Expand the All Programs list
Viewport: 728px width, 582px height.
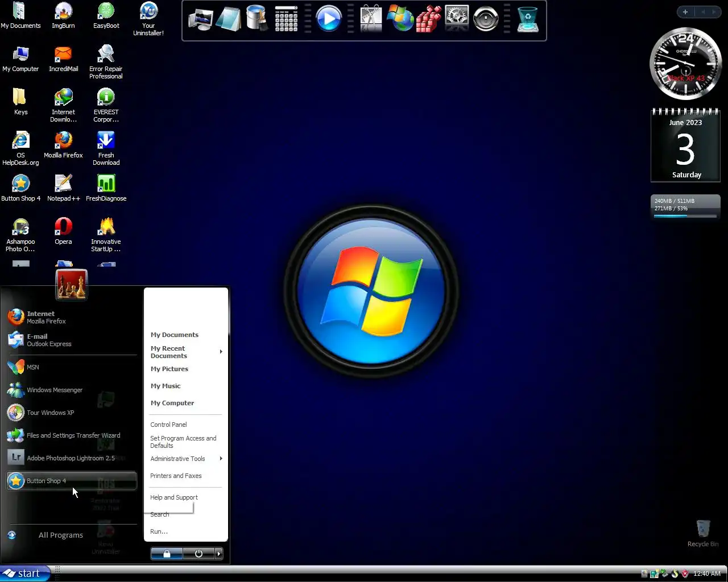pyautogui.click(x=60, y=535)
